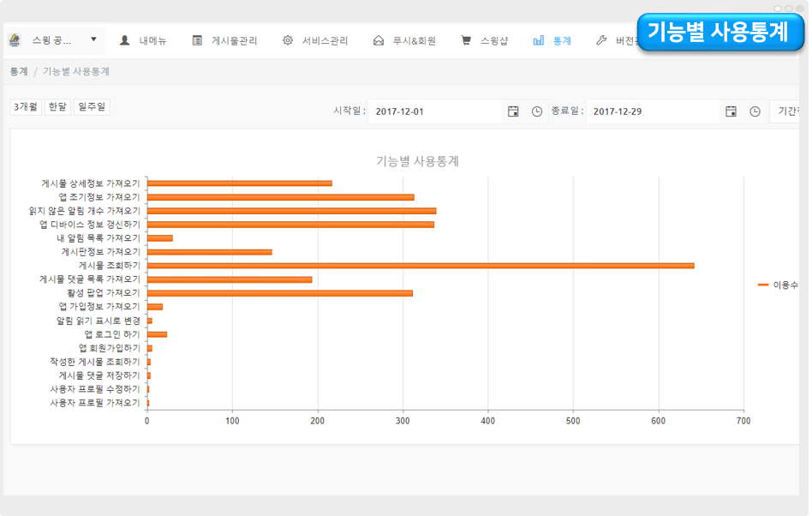This screenshot has height=516, width=812.
Task: Click the 게시물 조회하기 bar in chart
Action: click(x=420, y=266)
